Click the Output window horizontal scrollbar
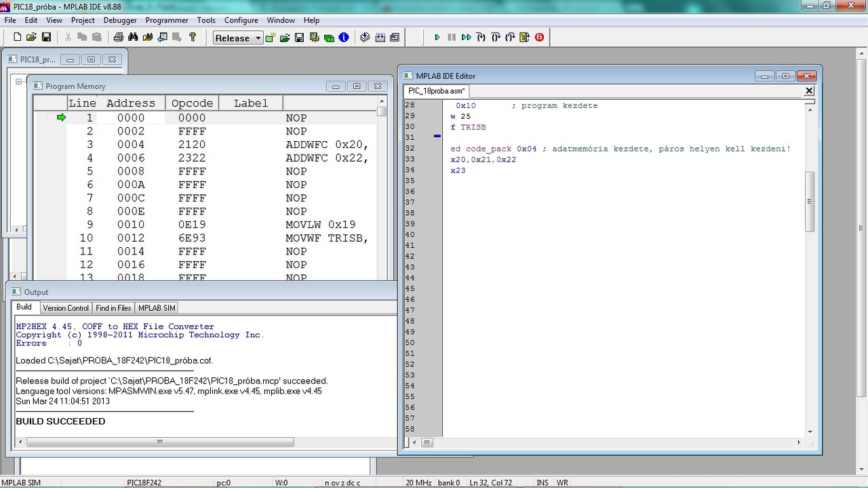Viewport: 868px width, 488px height. [160, 442]
